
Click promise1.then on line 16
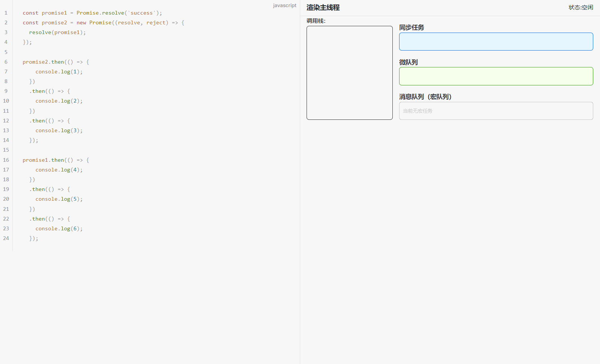[x=45, y=160]
